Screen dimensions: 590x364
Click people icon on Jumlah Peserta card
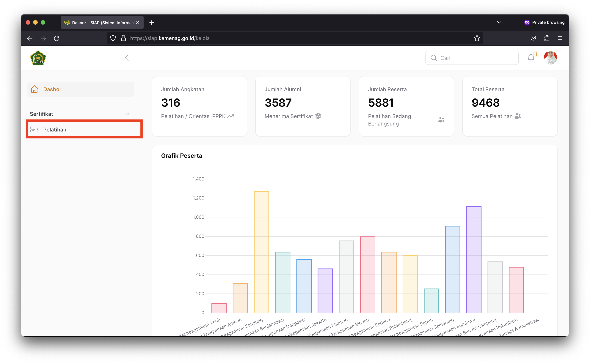[441, 120]
